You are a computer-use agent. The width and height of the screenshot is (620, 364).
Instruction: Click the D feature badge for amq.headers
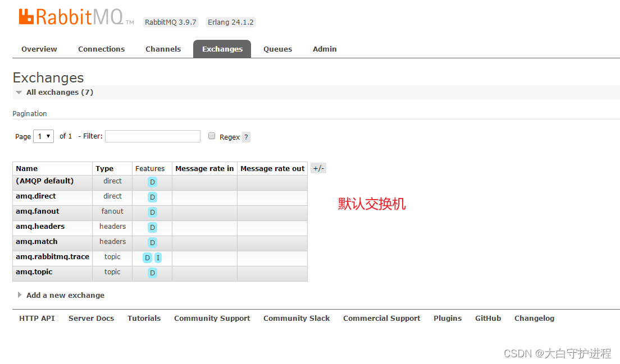152,227
